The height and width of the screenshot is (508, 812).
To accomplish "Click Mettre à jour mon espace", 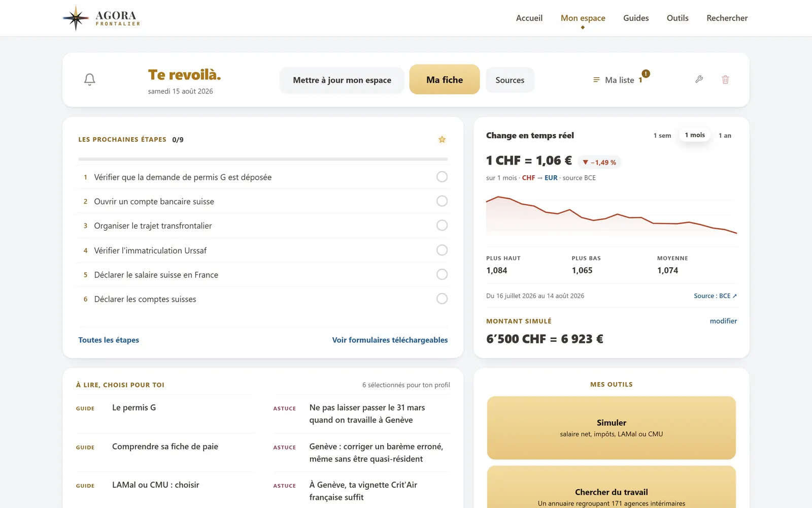I will 342,80.
